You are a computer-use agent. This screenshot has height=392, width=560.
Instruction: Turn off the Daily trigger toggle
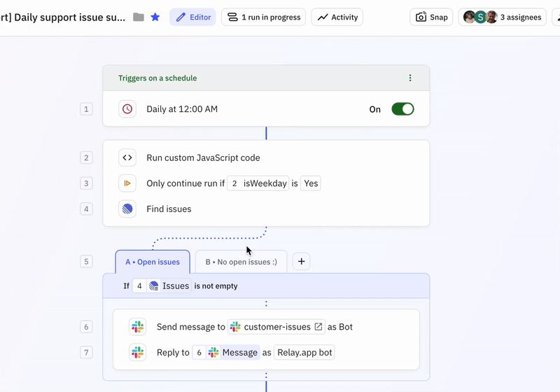click(402, 109)
